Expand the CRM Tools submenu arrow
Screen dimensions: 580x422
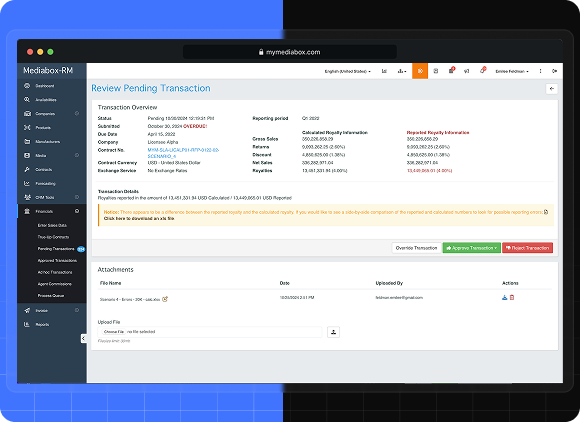pos(77,197)
